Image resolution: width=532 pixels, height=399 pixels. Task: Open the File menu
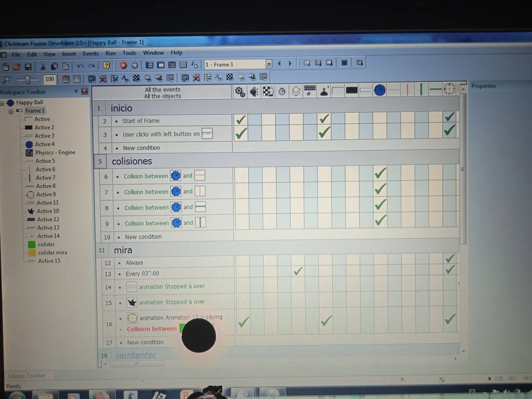click(x=16, y=54)
